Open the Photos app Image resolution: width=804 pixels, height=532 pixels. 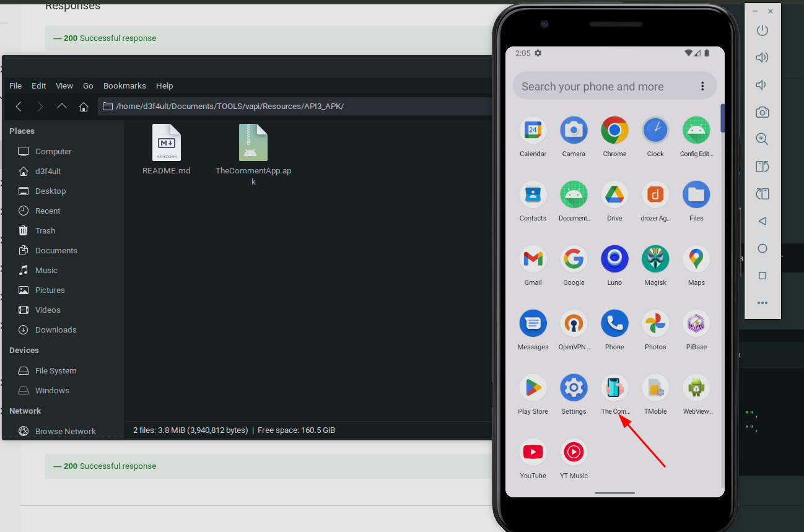[655, 324]
